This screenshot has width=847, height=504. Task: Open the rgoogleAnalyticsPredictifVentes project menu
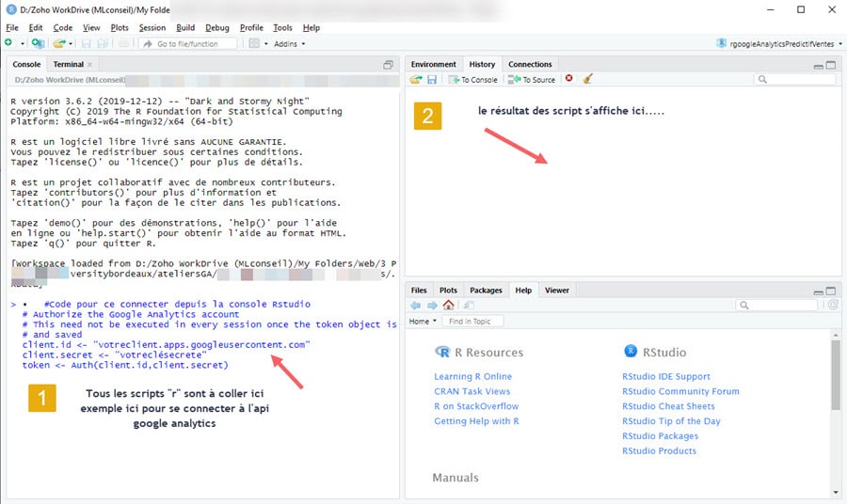pos(779,43)
